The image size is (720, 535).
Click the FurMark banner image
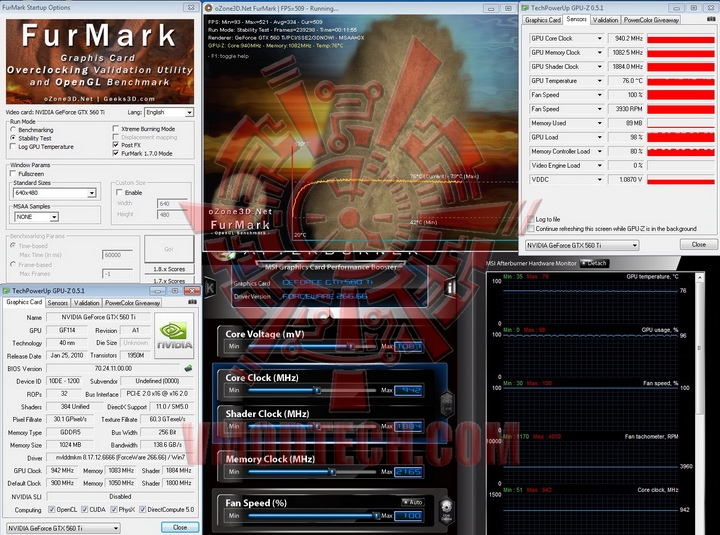100,61
